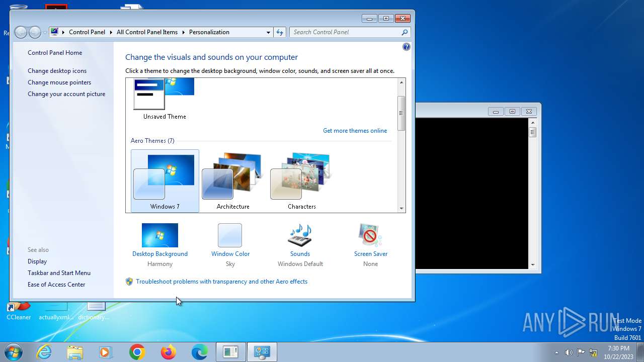
Task: Open the Sounds settings icon
Action: [300, 235]
